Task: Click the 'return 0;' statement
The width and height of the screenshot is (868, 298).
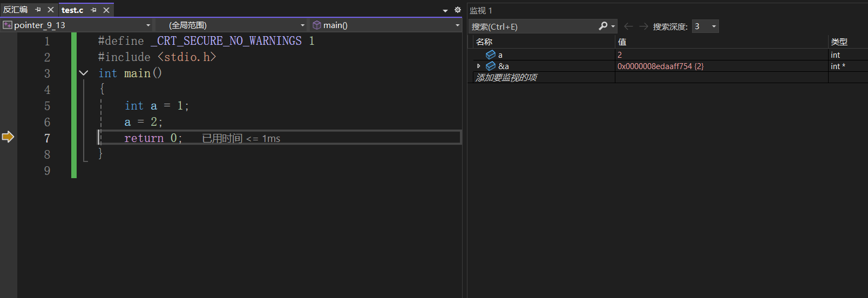Action: [x=153, y=138]
